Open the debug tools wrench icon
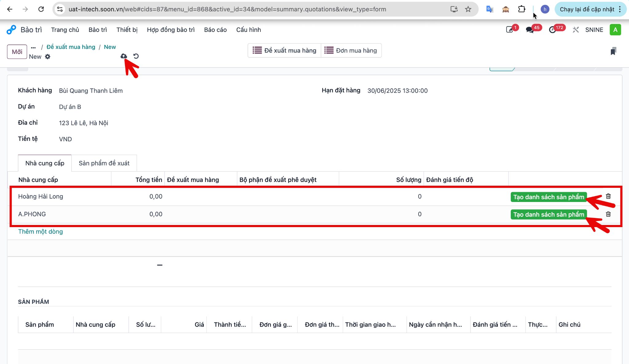Viewport: 629px width, 364px height. (576, 30)
